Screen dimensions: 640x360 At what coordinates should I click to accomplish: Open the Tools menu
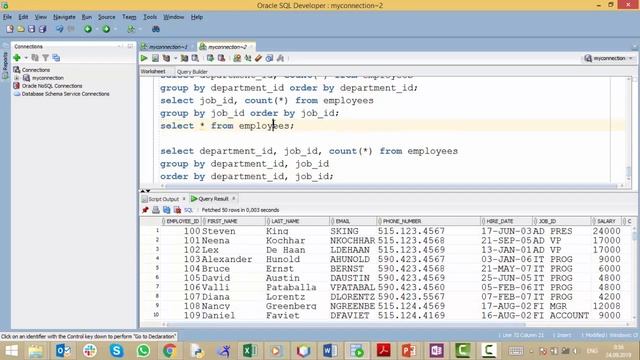[x=150, y=17]
